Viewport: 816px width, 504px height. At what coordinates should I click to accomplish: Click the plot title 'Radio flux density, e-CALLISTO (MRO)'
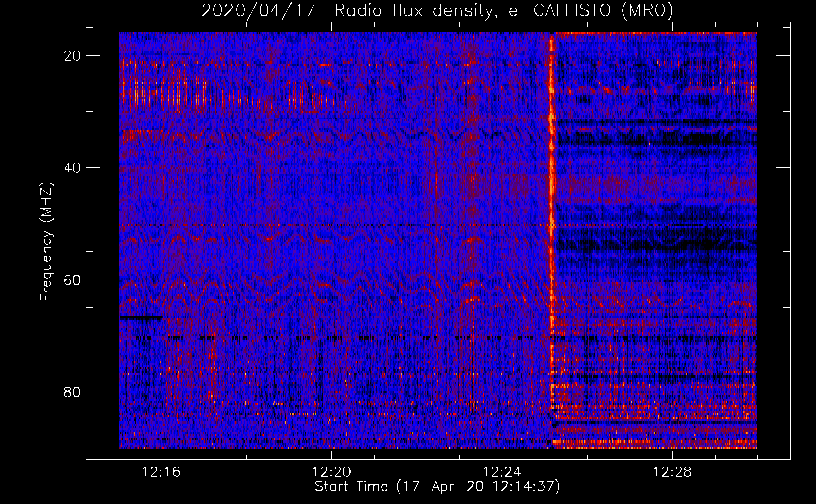coord(503,11)
